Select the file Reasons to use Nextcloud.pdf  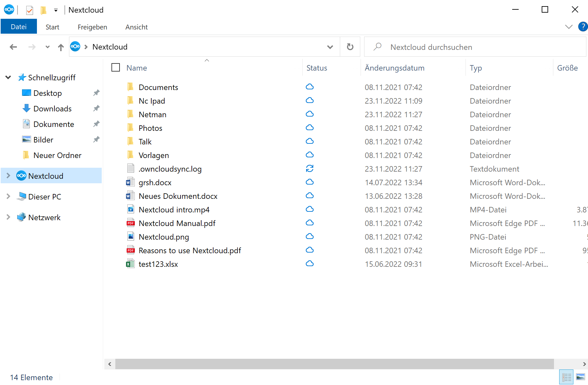(x=190, y=251)
